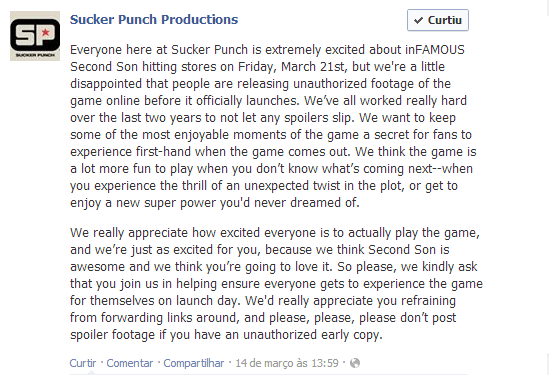Click 'Second Son is' in the second paragraph
This screenshot has width=549, height=375.
[409, 250]
